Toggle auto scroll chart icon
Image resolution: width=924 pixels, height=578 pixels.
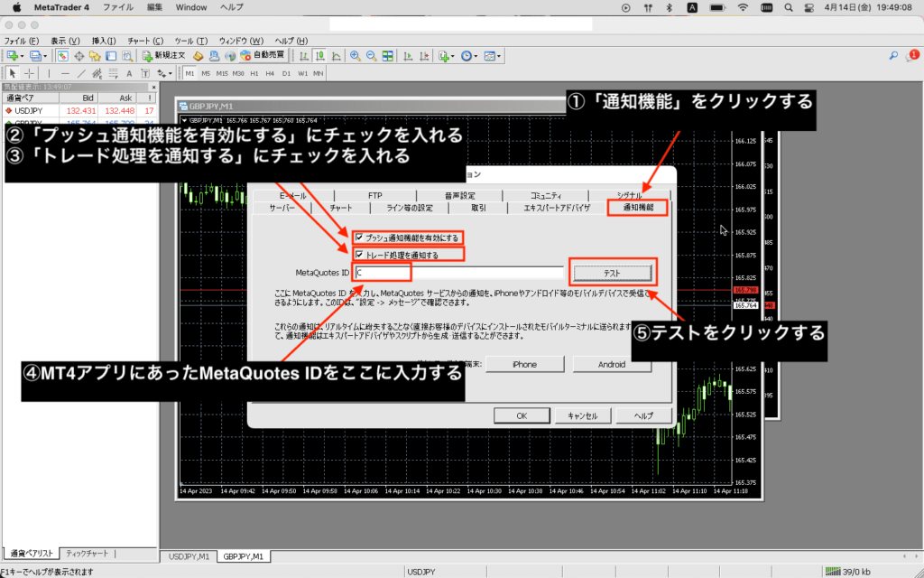click(x=408, y=56)
